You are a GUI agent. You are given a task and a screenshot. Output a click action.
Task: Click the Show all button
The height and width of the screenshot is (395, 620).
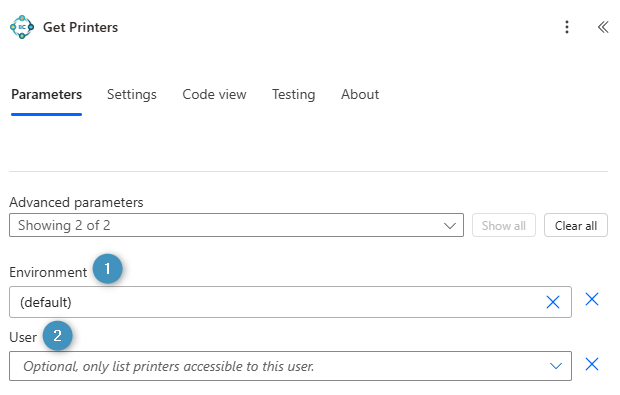pos(504,225)
